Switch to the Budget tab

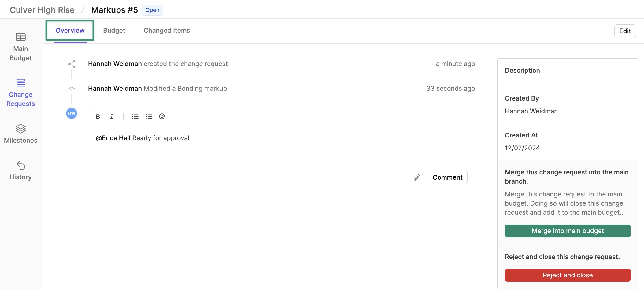pos(114,31)
